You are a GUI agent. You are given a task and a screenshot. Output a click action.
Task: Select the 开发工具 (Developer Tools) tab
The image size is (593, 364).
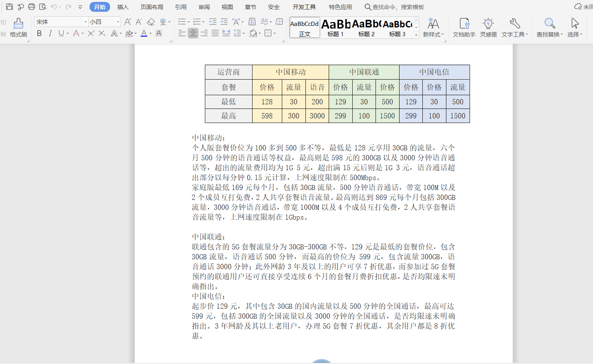click(304, 7)
